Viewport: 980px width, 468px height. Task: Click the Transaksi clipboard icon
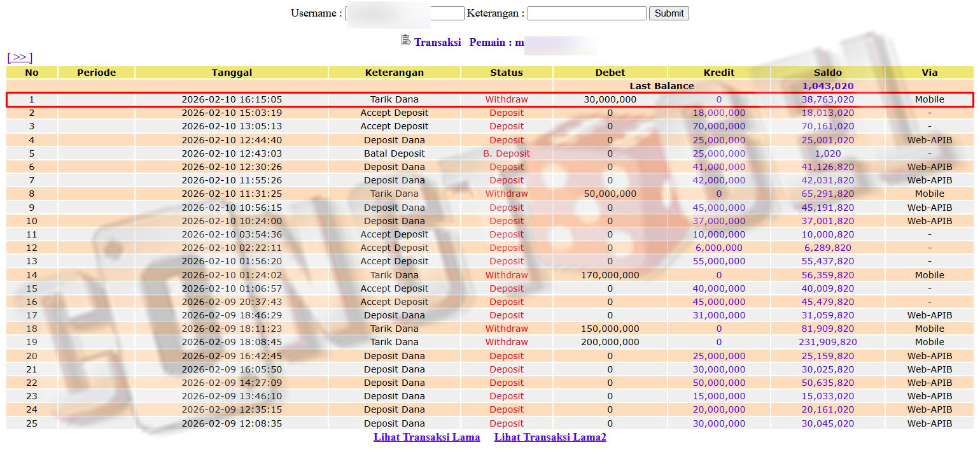[x=405, y=40]
